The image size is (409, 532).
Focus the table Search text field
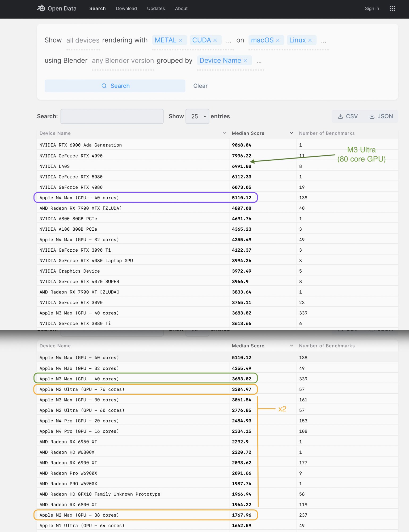click(x=112, y=116)
